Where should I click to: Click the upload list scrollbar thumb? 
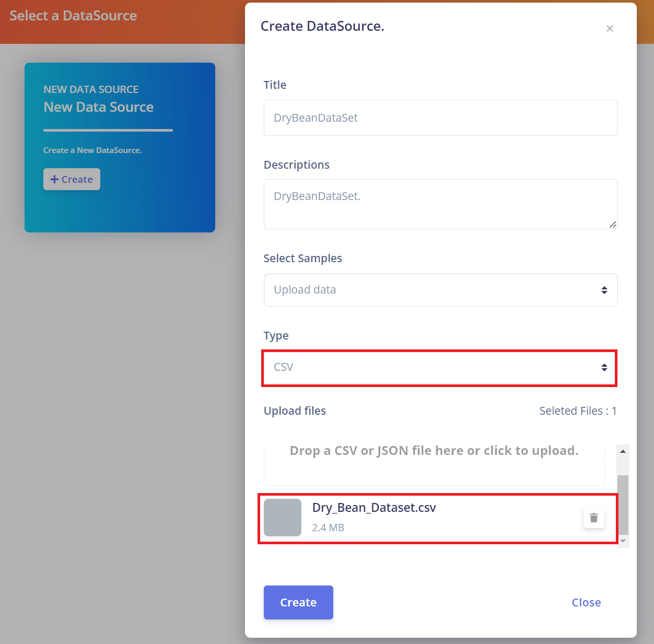pos(623,505)
